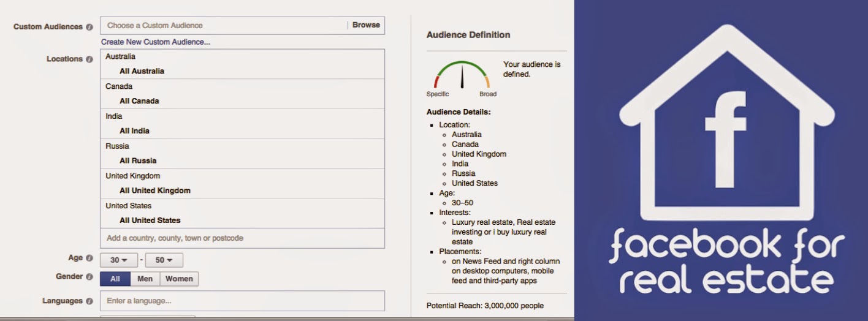Image resolution: width=868 pixels, height=321 pixels.
Task: Click United Kingdom in Audience Details
Action: [479, 154]
